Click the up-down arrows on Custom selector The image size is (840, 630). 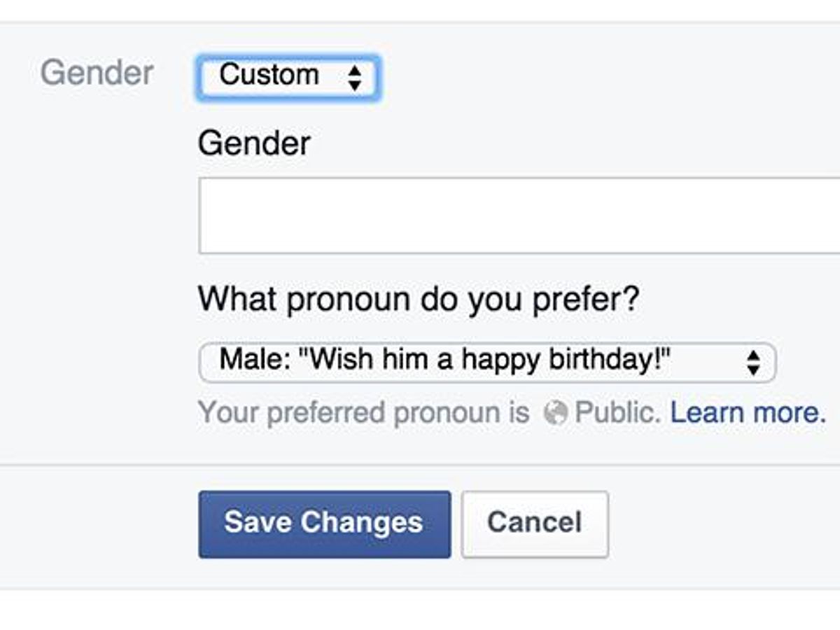(355, 77)
